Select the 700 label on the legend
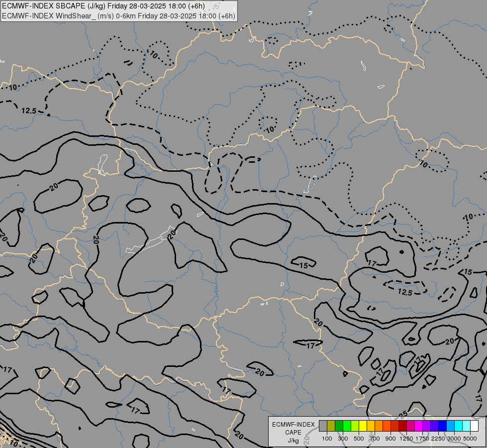 click(x=375, y=439)
